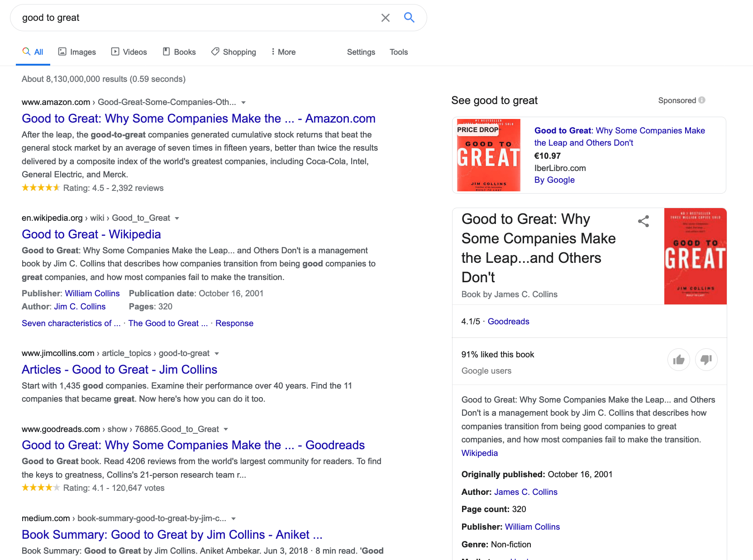Switch to the Shopping tab
Viewport: 753px width, 560px height.
click(234, 52)
